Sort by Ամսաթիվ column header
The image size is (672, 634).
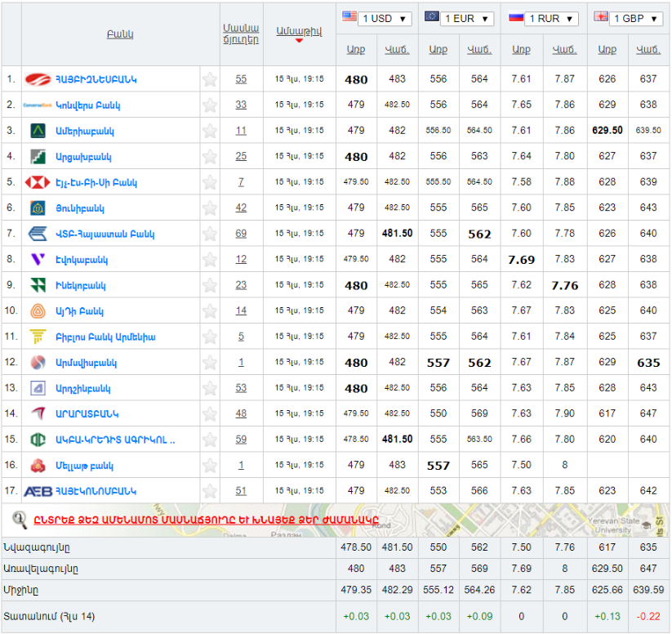tap(299, 31)
